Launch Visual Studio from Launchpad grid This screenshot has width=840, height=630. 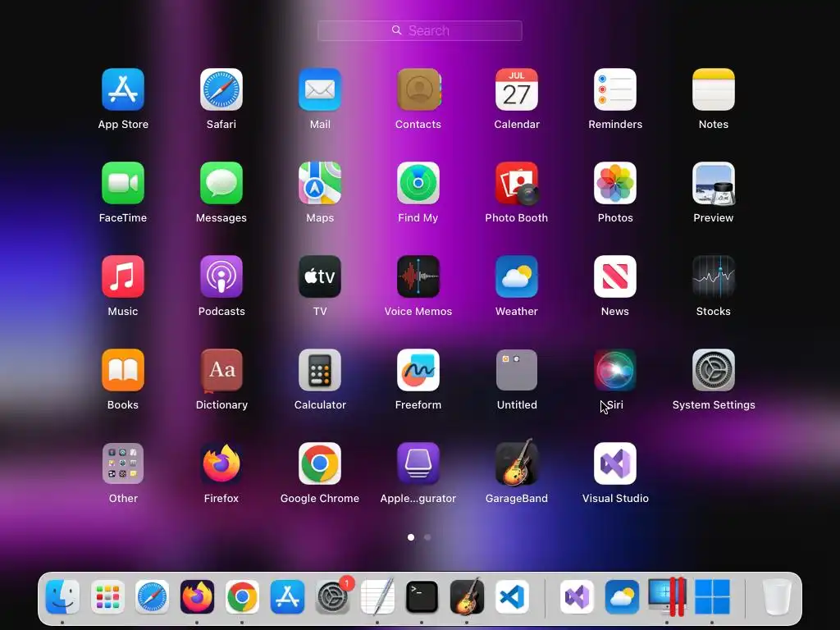(x=615, y=463)
